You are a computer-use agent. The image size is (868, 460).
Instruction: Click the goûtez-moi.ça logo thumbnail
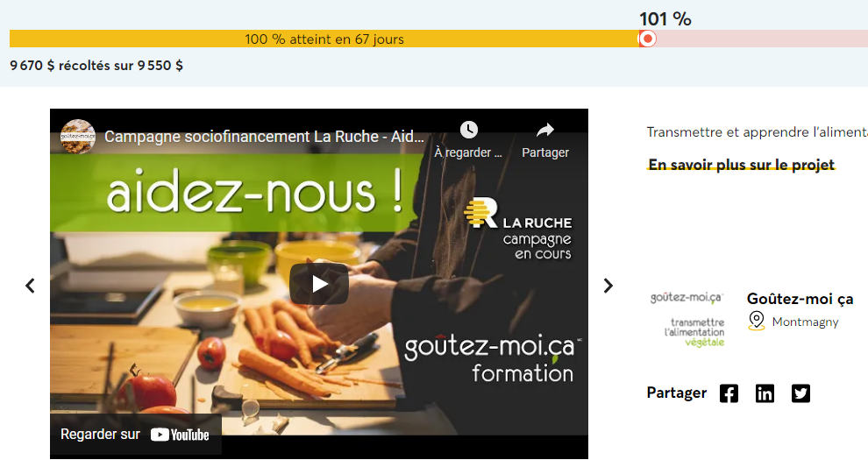click(687, 319)
